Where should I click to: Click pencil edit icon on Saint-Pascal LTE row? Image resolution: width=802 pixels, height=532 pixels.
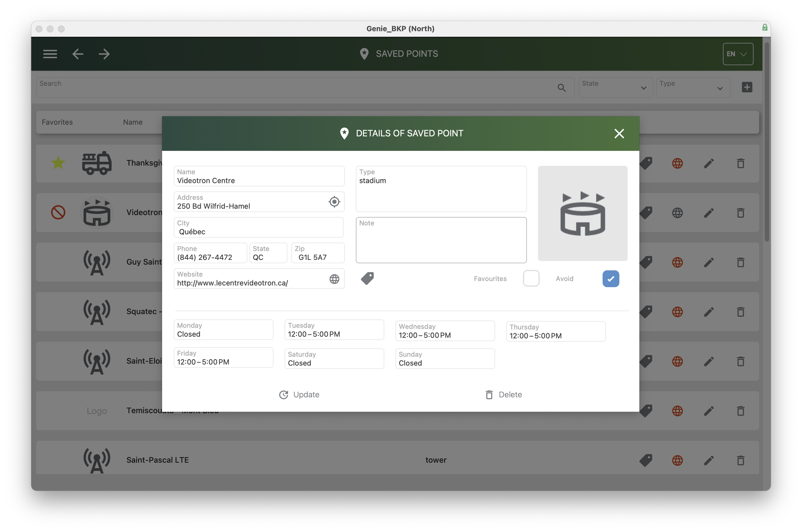point(709,460)
